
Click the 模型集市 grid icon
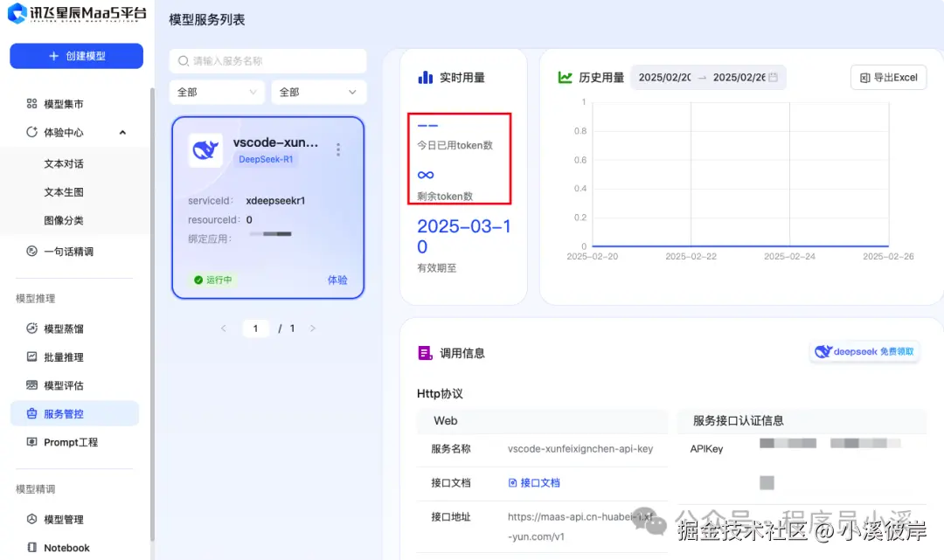pos(32,103)
